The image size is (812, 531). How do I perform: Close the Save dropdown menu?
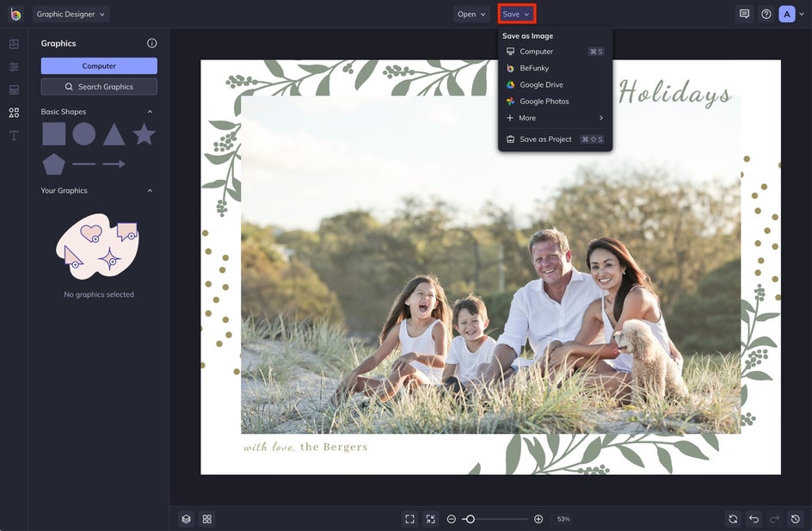516,14
